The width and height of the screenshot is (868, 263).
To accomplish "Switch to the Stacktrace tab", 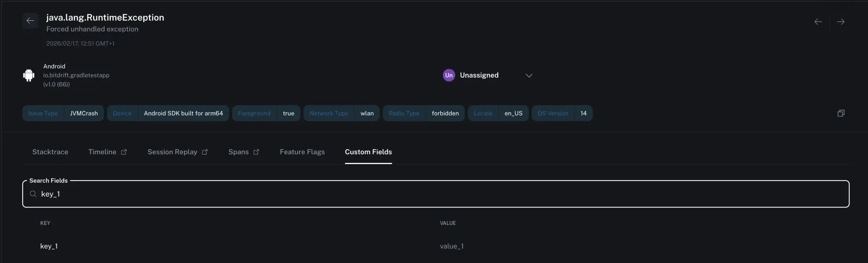I will [50, 152].
